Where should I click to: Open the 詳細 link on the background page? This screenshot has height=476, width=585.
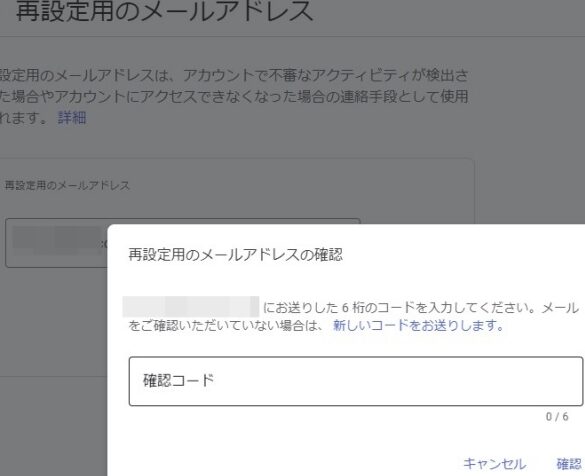tap(72, 118)
